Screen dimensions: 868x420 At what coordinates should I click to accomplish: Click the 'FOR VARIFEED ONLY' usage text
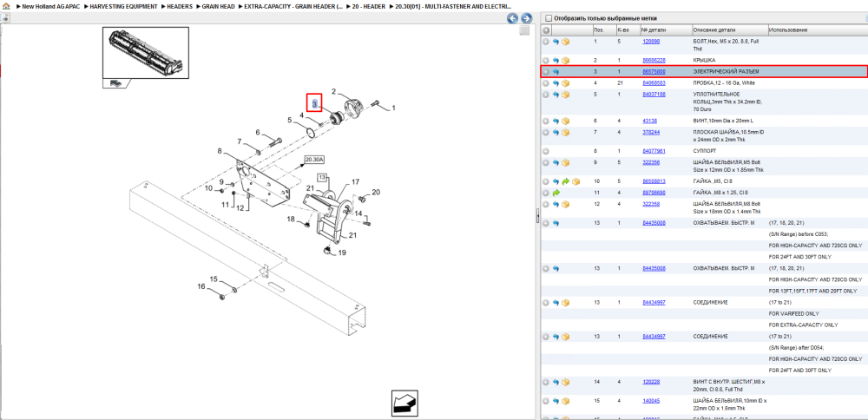tap(794, 314)
